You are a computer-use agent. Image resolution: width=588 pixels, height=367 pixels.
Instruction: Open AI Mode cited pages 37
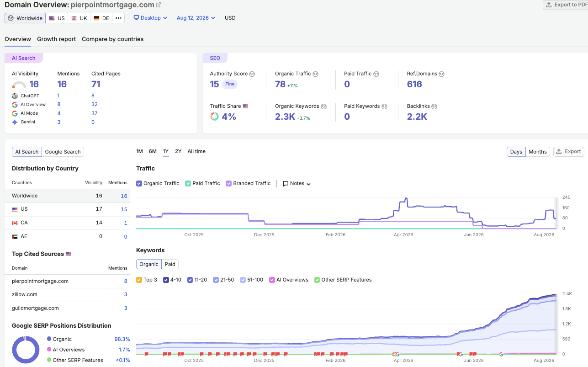coord(95,113)
